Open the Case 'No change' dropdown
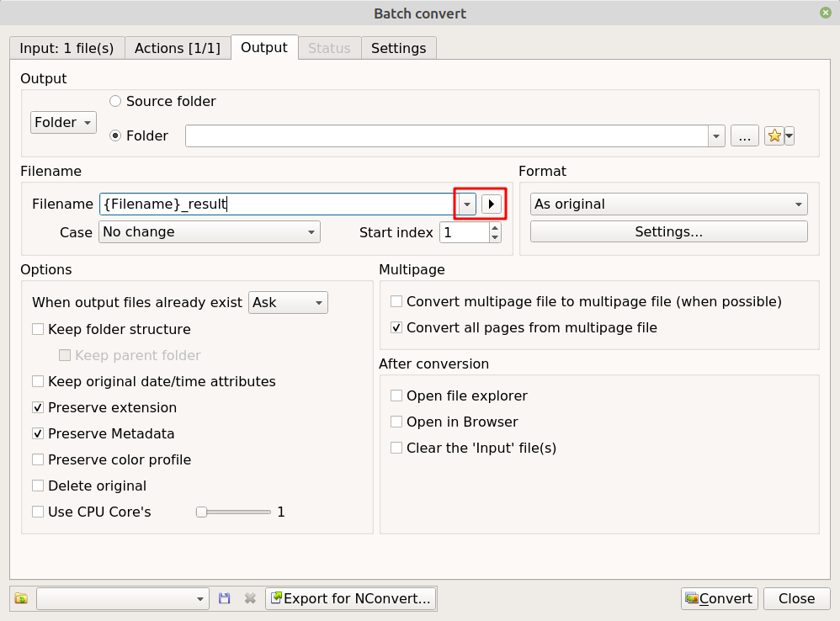 (x=210, y=232)
